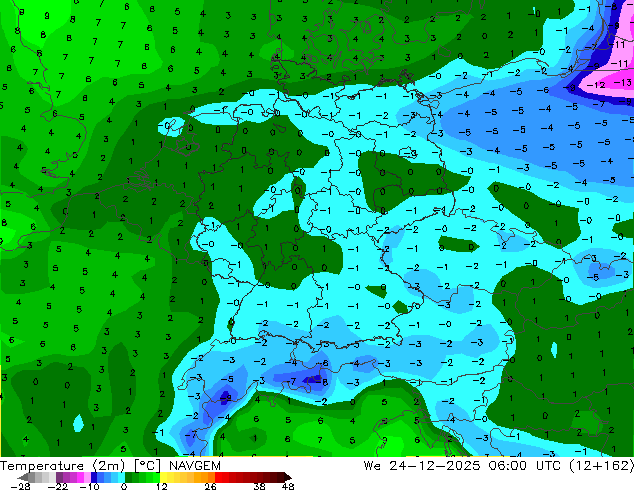Click the '38' legend scale label

pos(260,486)
